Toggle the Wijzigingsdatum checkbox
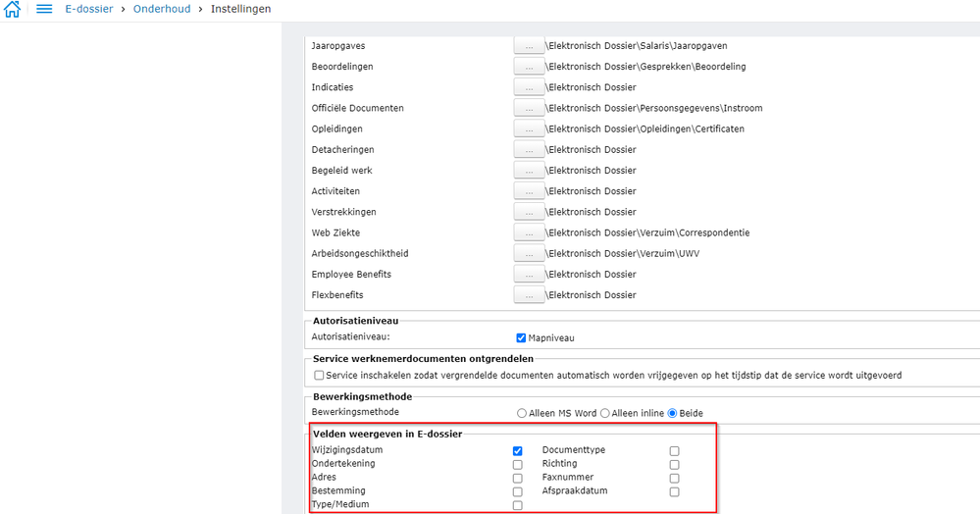 [x=518, y=451]
